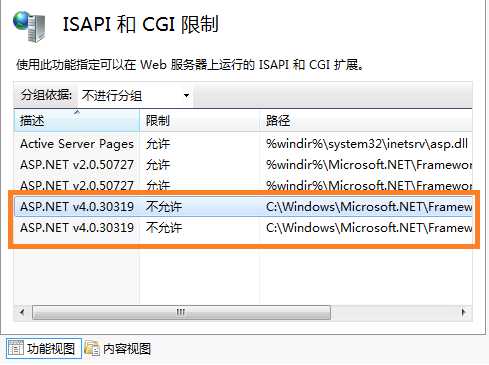489x365 pixels.
Task: Open the 分组依据 dropdown showing 不进行分组
Action: [135, 96]
